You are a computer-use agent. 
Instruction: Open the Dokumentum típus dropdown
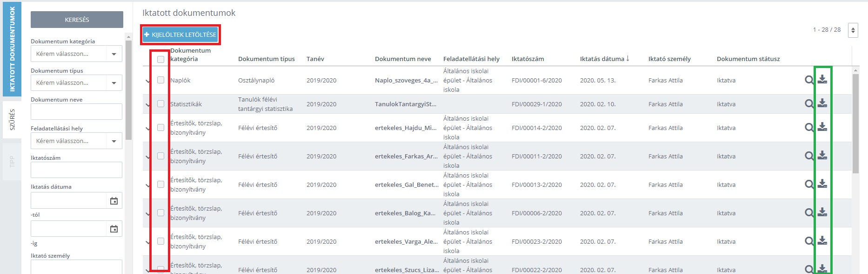click(x=76, y=82)
